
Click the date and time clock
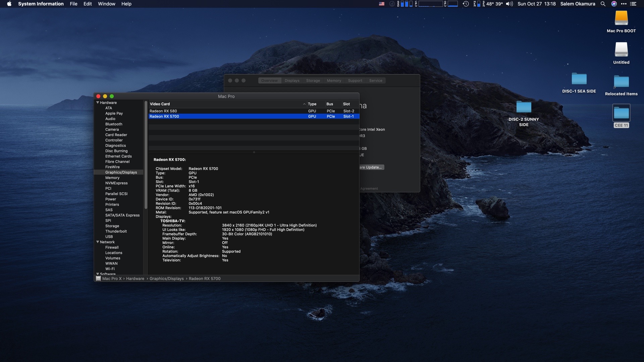tap(536, 4)
